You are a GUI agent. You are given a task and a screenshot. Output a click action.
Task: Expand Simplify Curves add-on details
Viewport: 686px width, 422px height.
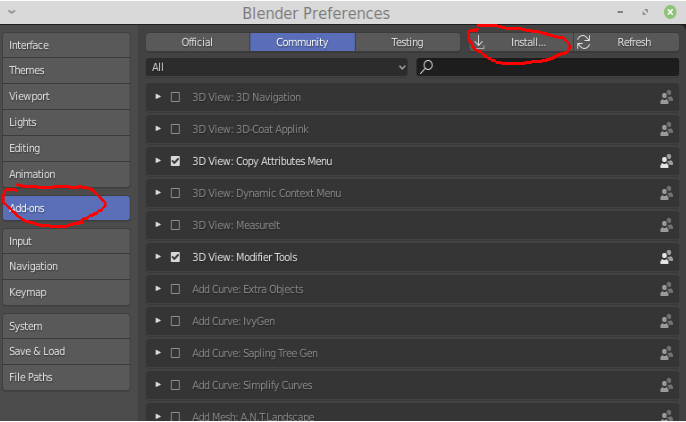pos(158,384)
